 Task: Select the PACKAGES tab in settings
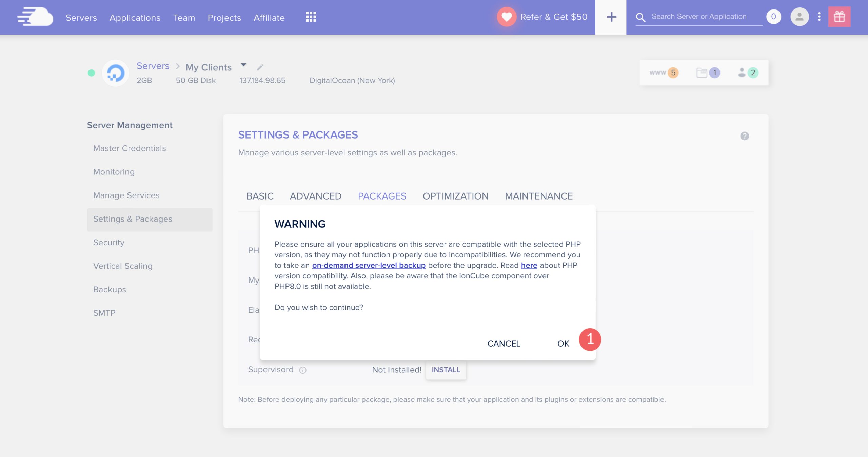[382, 196]
